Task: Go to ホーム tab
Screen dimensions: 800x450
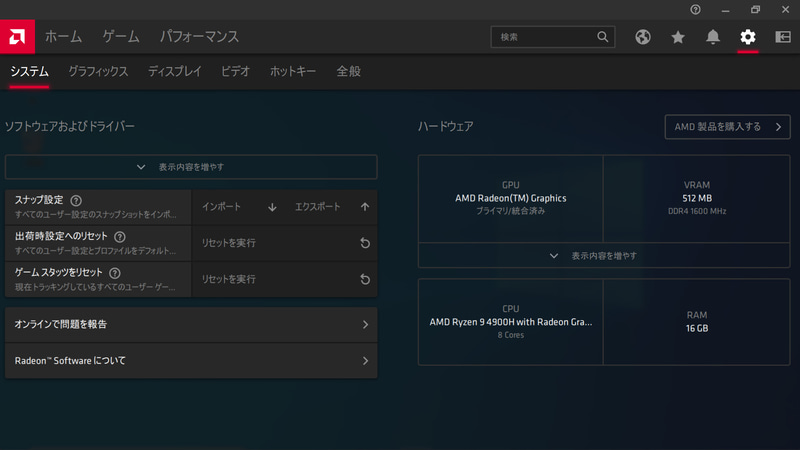Action: (x=63, y=37)
